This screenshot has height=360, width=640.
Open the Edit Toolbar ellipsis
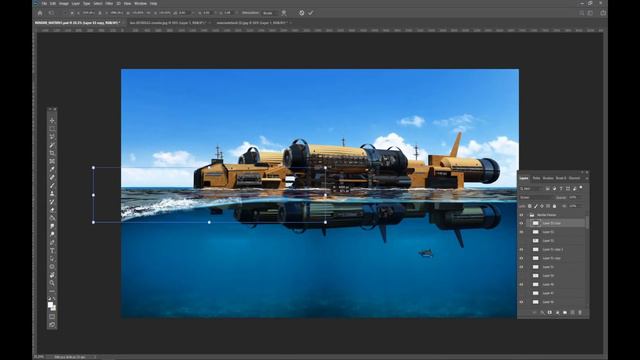(x=52, y=291)
